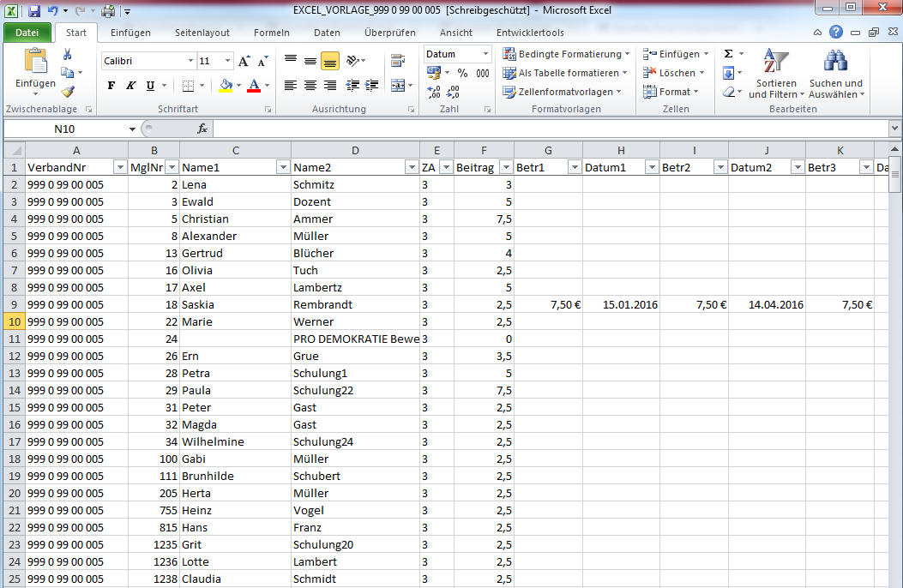Click the save icon in quick access toolbar

[34, 11]
